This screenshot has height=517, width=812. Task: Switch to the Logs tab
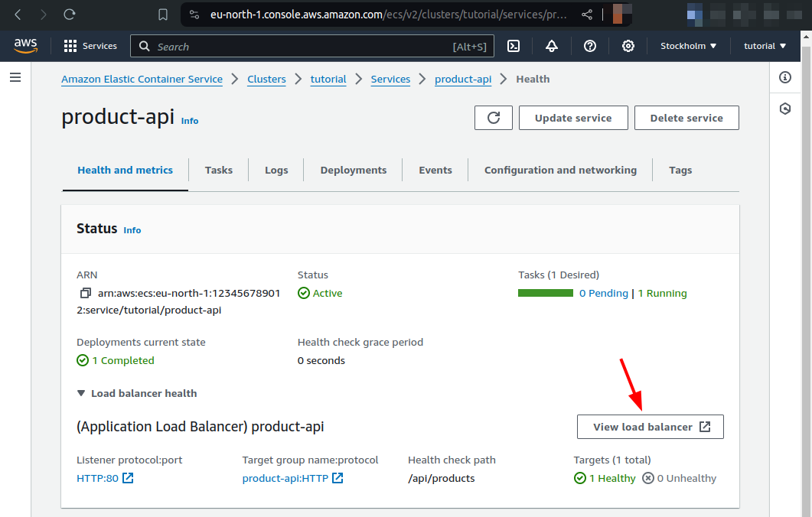coord(276,171)
